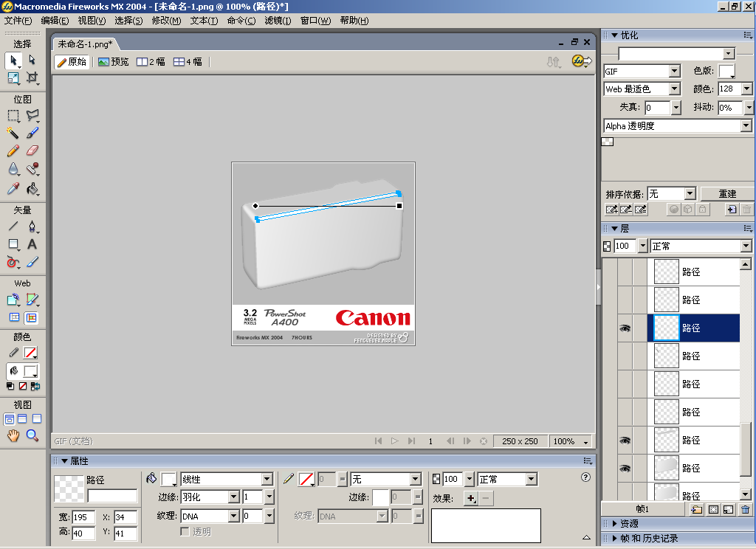The image size is (756, 549).
Task: Select the Magic Wand tool
Action: click(x=13, y=133)
